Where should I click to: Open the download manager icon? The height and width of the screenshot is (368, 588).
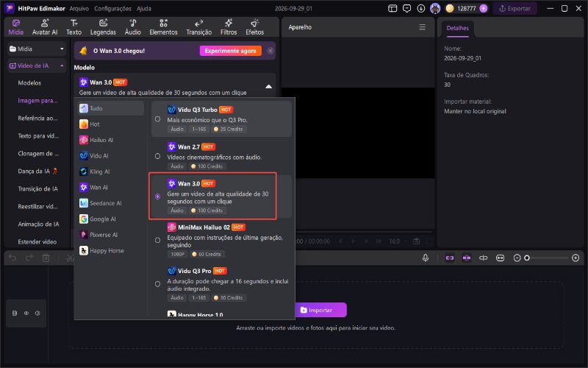(x=420, y=8)
